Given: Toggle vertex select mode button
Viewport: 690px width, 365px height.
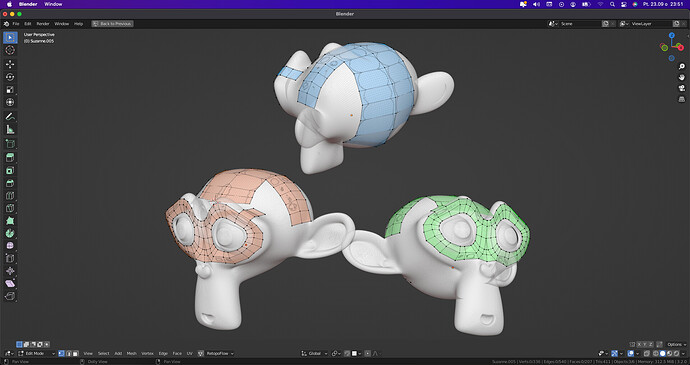Looking at the screenshot, I should (62, 354).
